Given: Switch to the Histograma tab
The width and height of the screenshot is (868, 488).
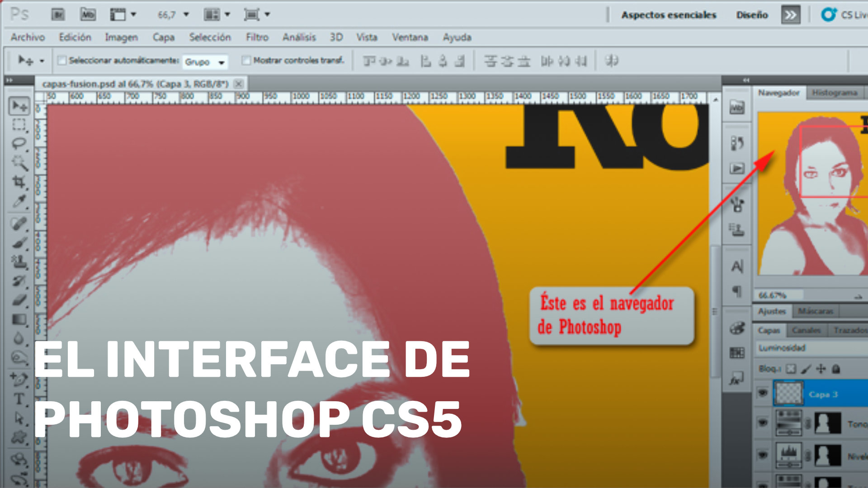Looking at the screenshot, I should tap(835, 93).
